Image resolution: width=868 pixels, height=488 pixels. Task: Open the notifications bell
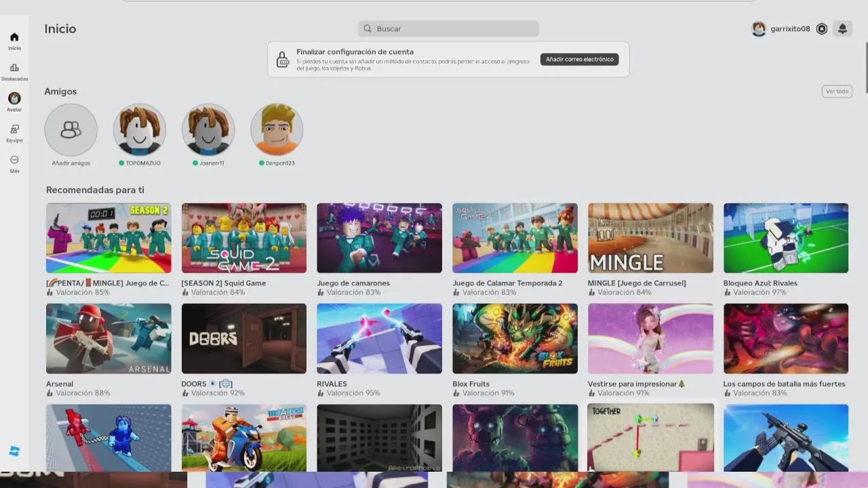tap(842, 28)
